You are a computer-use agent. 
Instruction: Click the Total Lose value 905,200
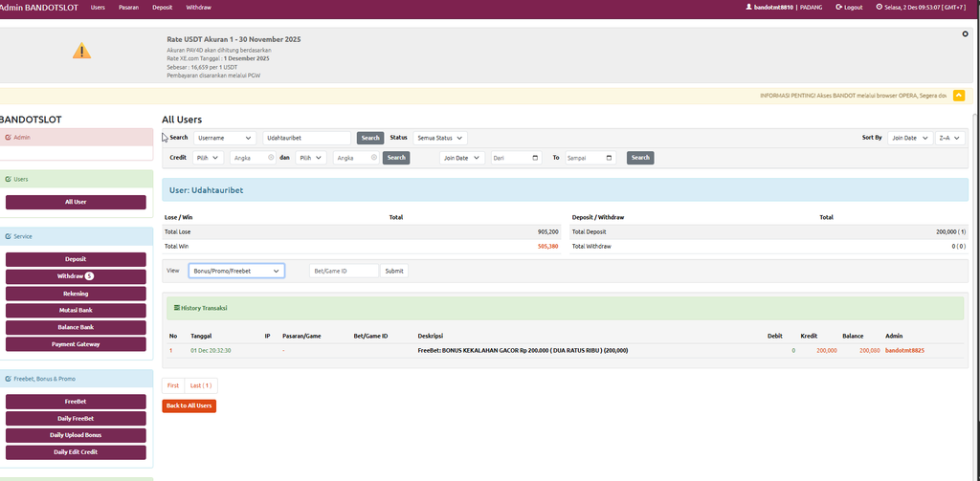tap(547, 231)
